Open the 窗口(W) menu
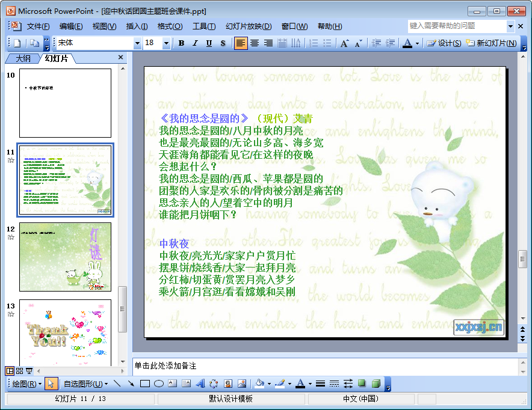This screenshot has height=410, width=532. [294, 26]
